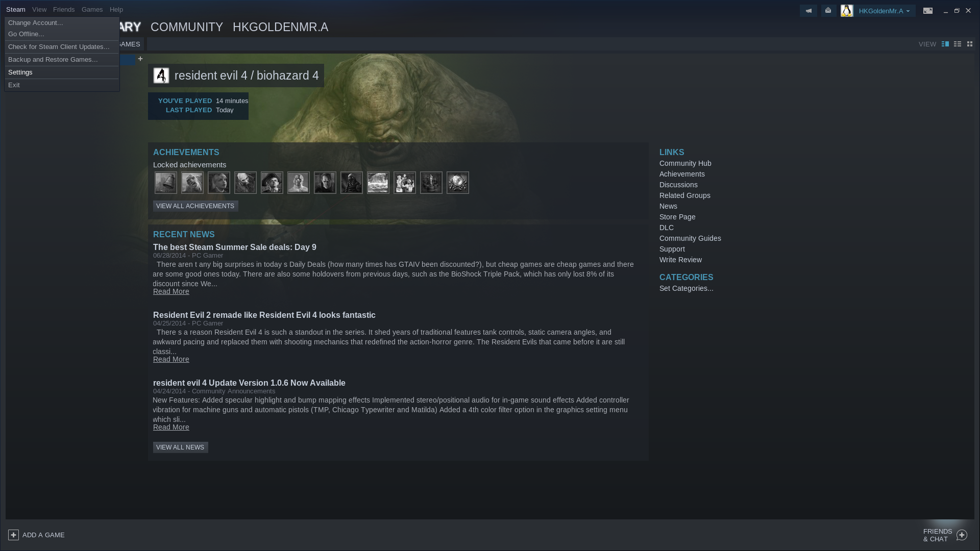Viewport: 980px width, 551px height.
Task: Click the group of figures achievement icon
Action: (x=405, y=183)
